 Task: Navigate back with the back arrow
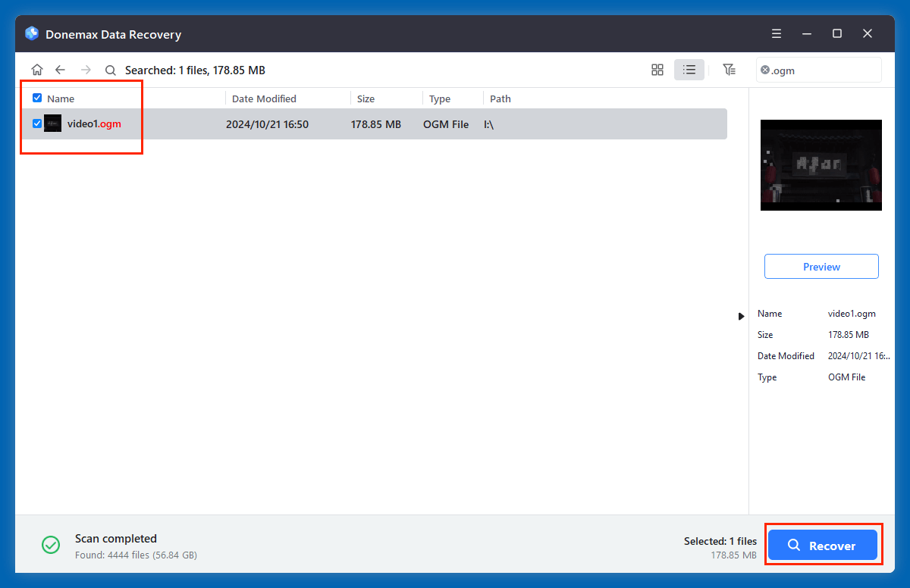[x=61, y=69]
